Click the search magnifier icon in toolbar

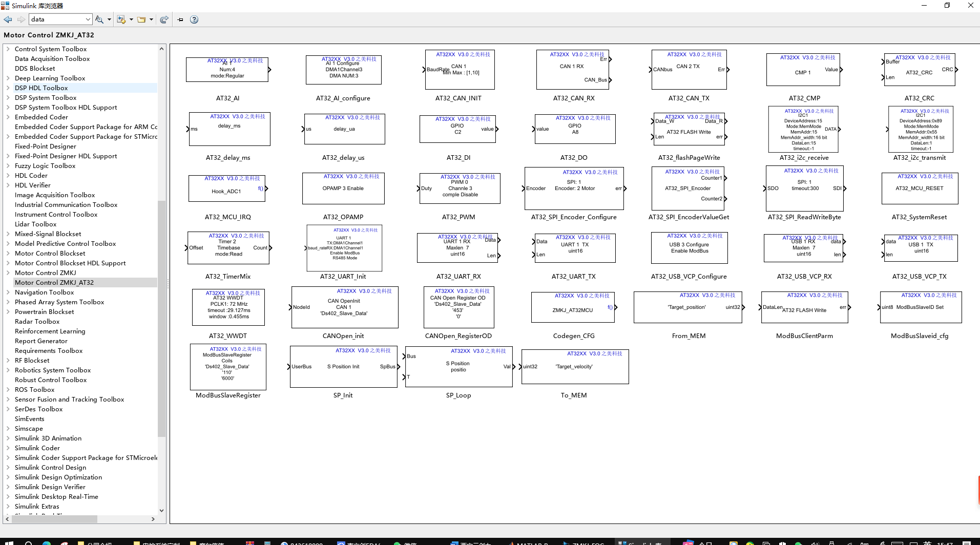99,19
